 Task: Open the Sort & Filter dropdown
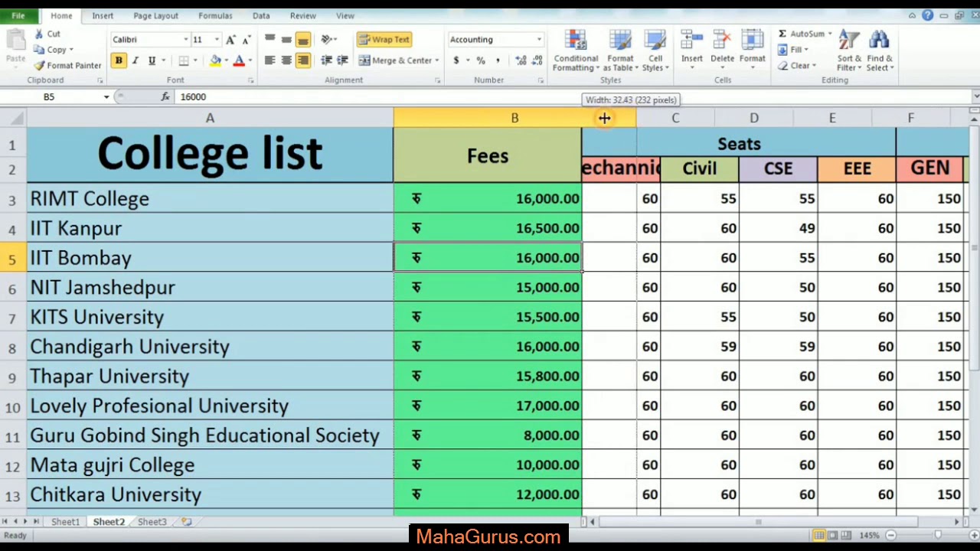849,51
